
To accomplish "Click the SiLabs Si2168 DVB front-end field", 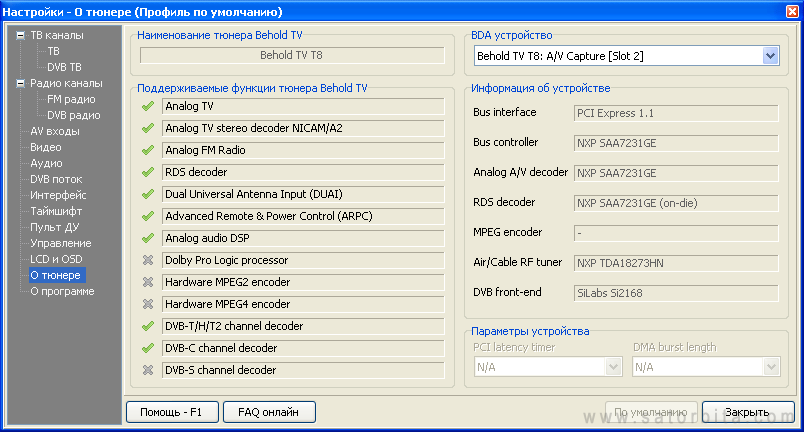I will [676, 293].
